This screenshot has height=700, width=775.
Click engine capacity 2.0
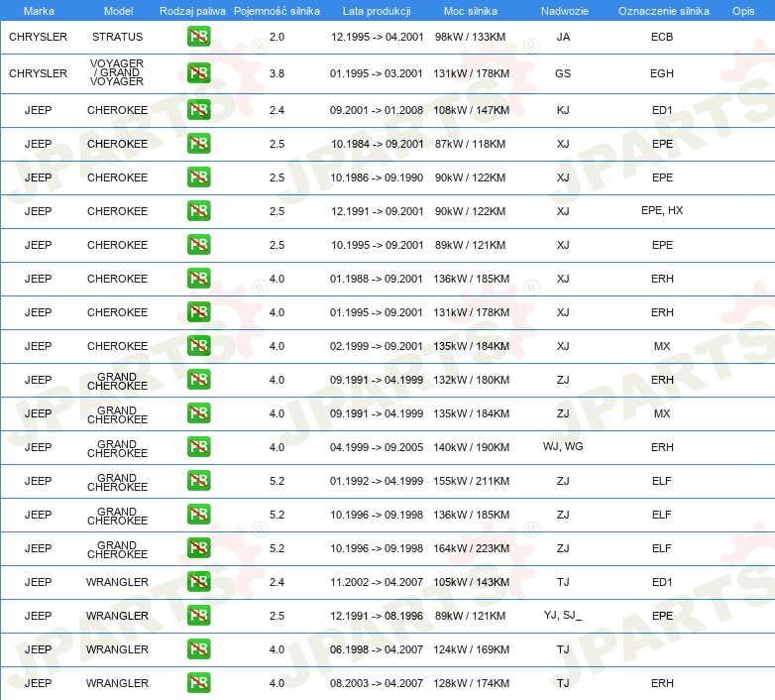click(x=277, y=37)
